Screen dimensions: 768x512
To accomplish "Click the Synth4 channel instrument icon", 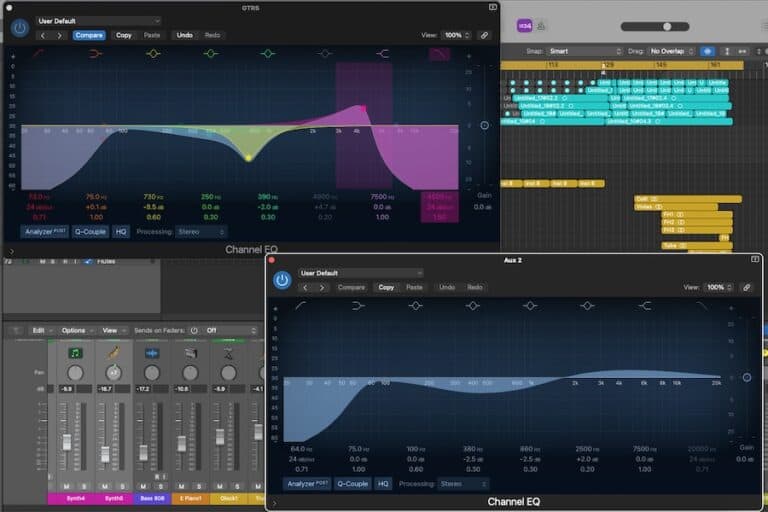I will tap(75, 353).
